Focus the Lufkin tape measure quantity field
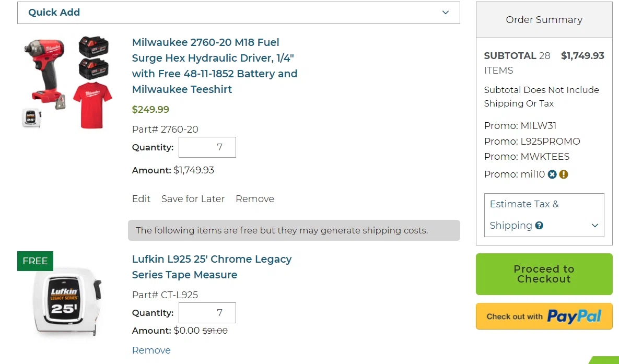The width and height of the screenshot is (619, 364). (x=207, y=313)
